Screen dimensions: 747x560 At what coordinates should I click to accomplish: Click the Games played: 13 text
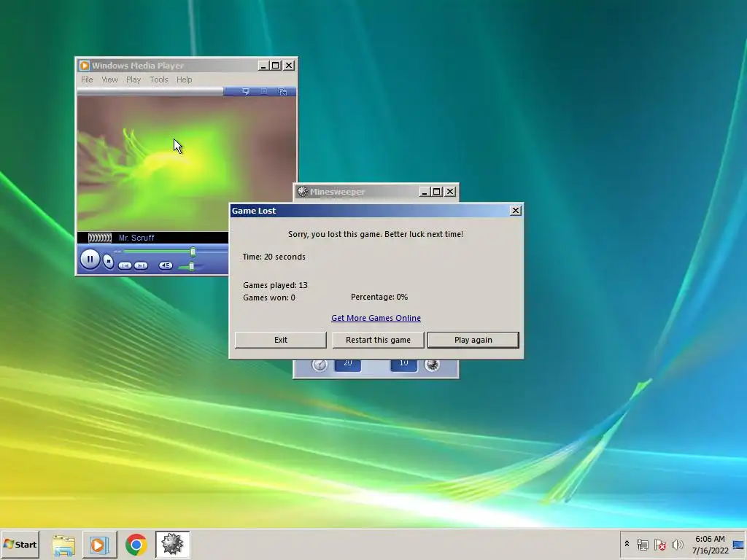[x=275, y=285]
